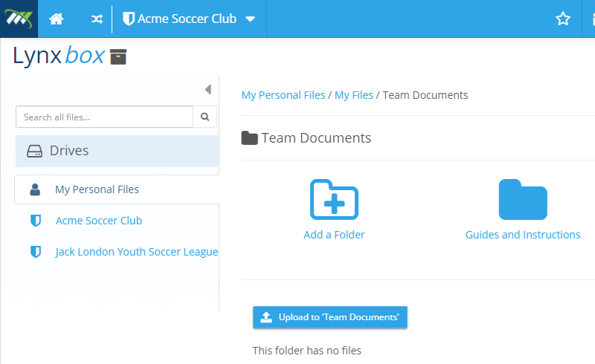Image resolution: width=595 pixels, height=364 pixels.
Task: Click My Files breadcrumb link
Action: point(354,95)
